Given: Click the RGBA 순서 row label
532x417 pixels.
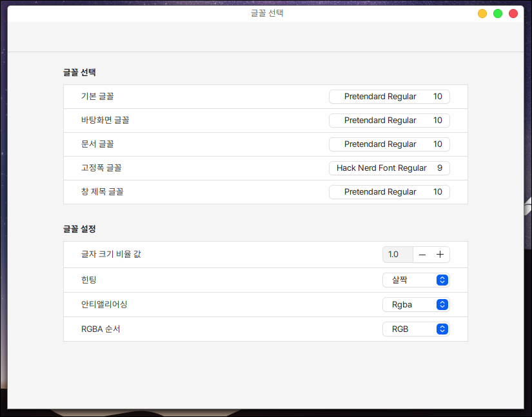Looking at the screenshot, I should [x=101, y=329].
